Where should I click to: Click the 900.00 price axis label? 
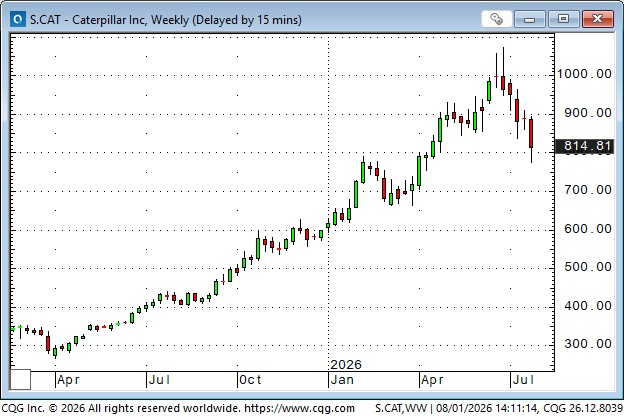[588, 113]
